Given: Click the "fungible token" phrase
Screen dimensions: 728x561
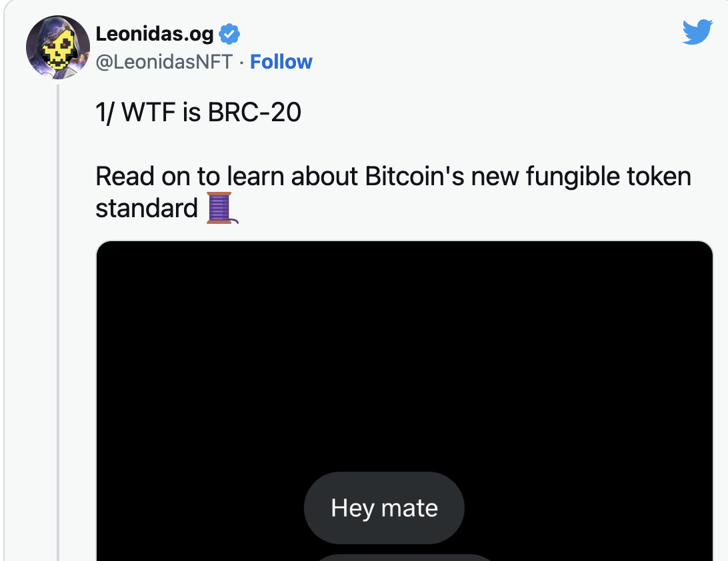Looking at the screenshot, I should click(608, 177).
